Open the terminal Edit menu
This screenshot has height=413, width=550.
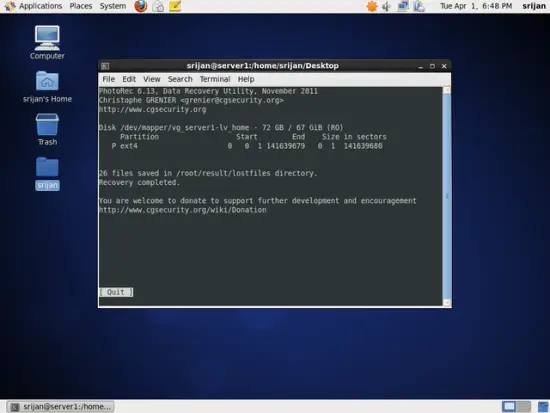129,79
